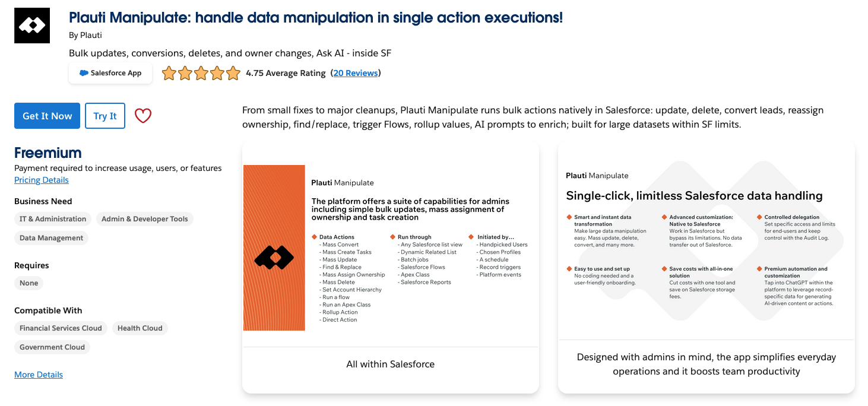Open the More Details link
868x406 pixels.
tap(39, 375)
